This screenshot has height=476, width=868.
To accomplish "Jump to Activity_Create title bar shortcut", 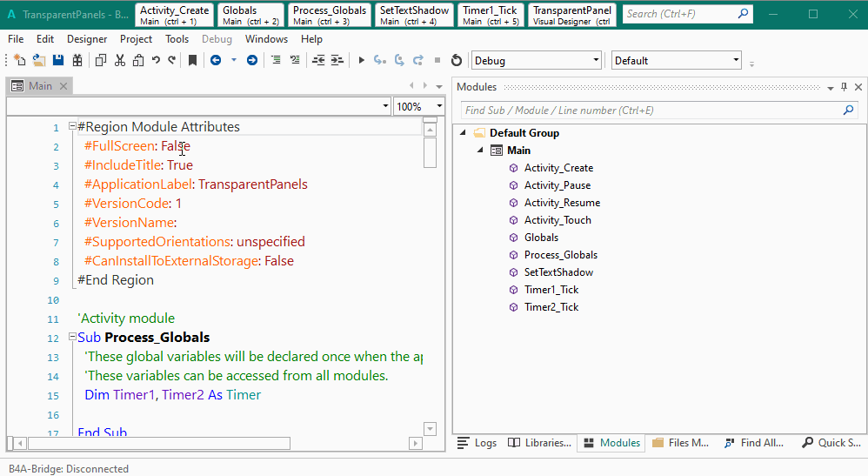I will pos(174,15).
